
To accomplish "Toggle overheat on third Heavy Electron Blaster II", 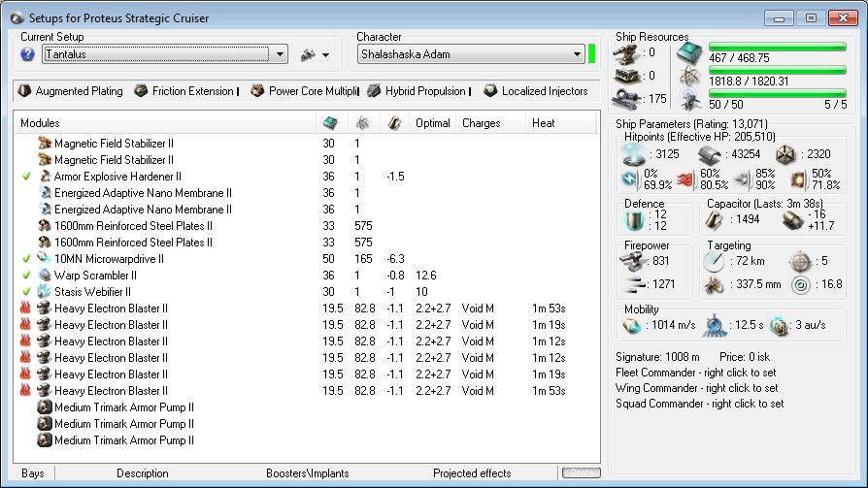I will pos(25,342).
